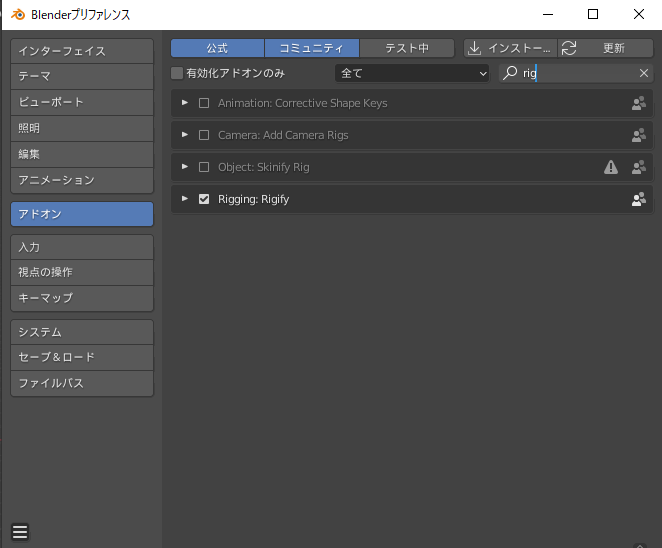662x548 pixels.
Task: Toggle the テスト中 filter button
Action: pos(407,48)
